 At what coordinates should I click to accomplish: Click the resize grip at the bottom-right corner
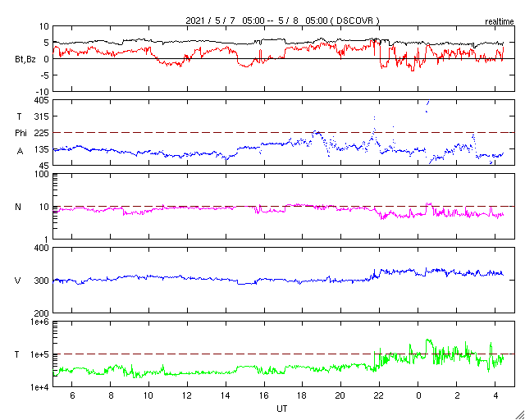[519, 414]
